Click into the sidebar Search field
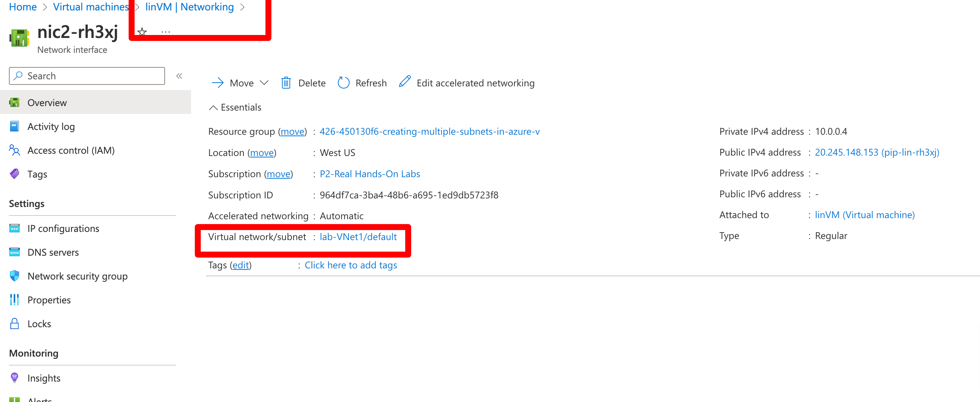 pos(87,76)
